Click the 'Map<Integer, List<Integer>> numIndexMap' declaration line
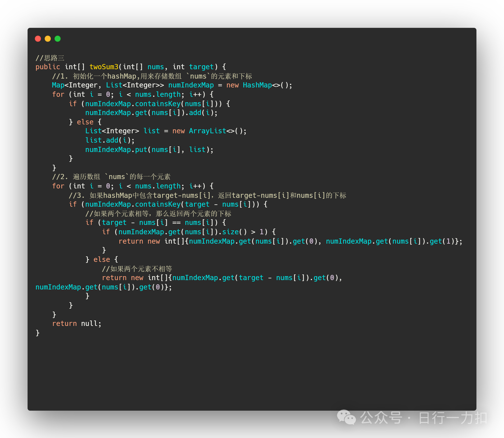The image size is (504, 438). (x=172, y=85)
